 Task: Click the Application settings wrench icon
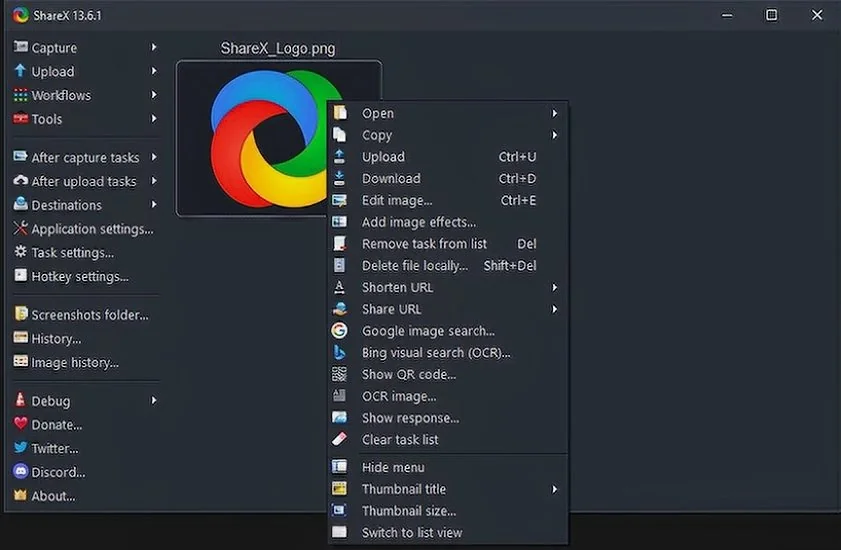[20, 228]
